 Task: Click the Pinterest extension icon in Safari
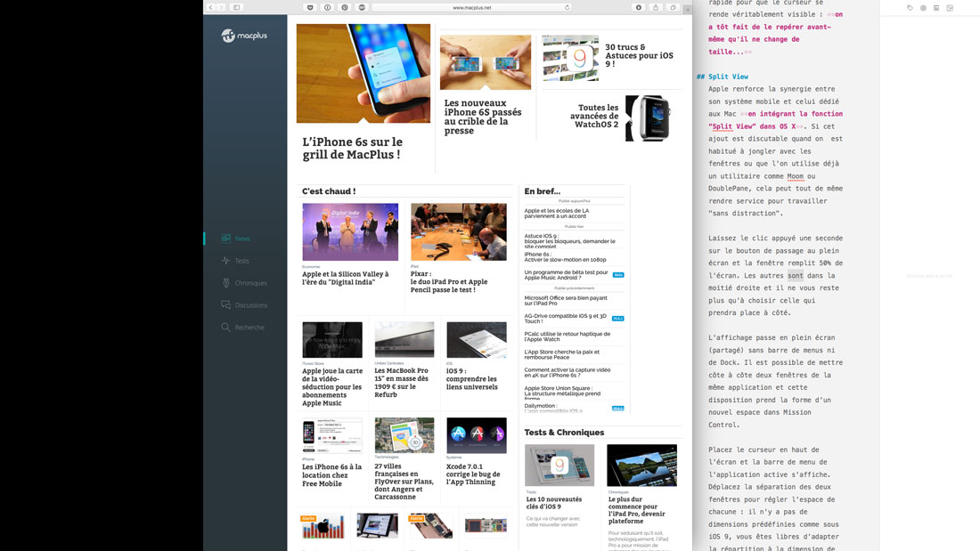pos(345,7)
